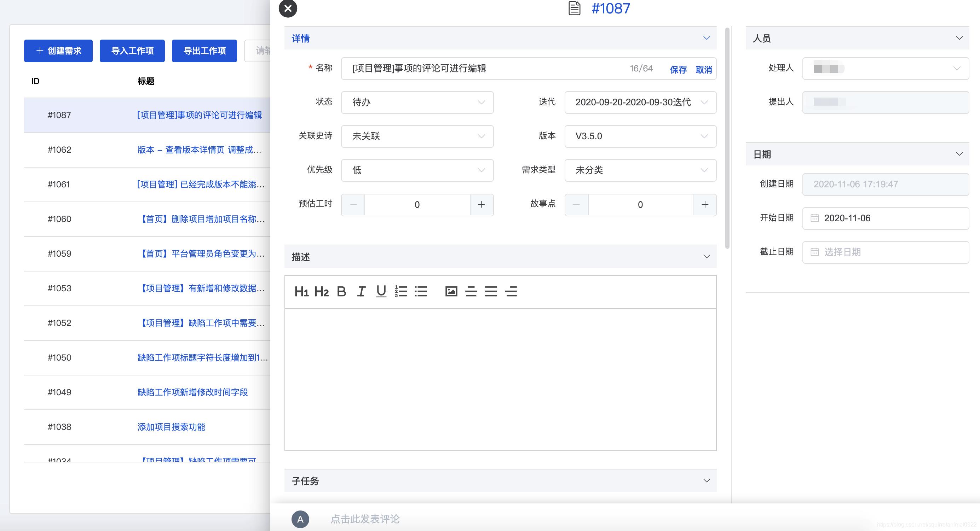Toggle underline formatting in description toolbar
Image resolution: width=980 pixels, height=531 pixels.
[x=381, y=292]
